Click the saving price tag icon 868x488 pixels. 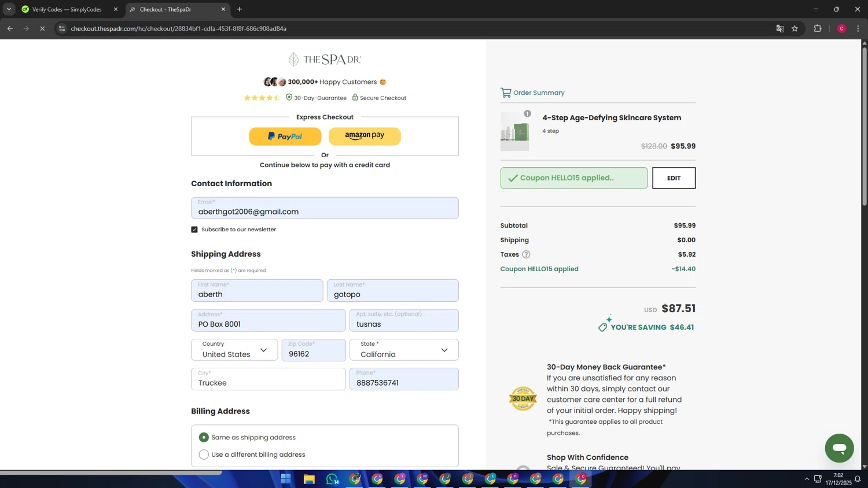point(603,327)
